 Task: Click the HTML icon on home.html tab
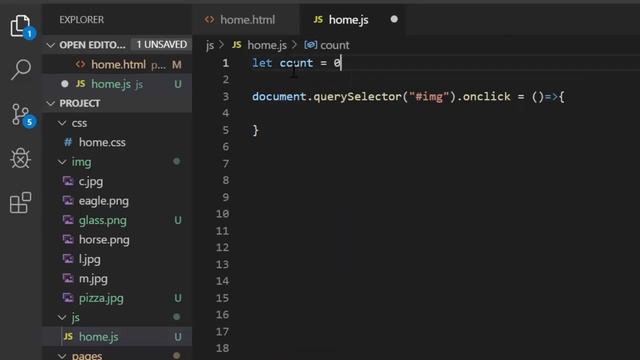(209, 19)
